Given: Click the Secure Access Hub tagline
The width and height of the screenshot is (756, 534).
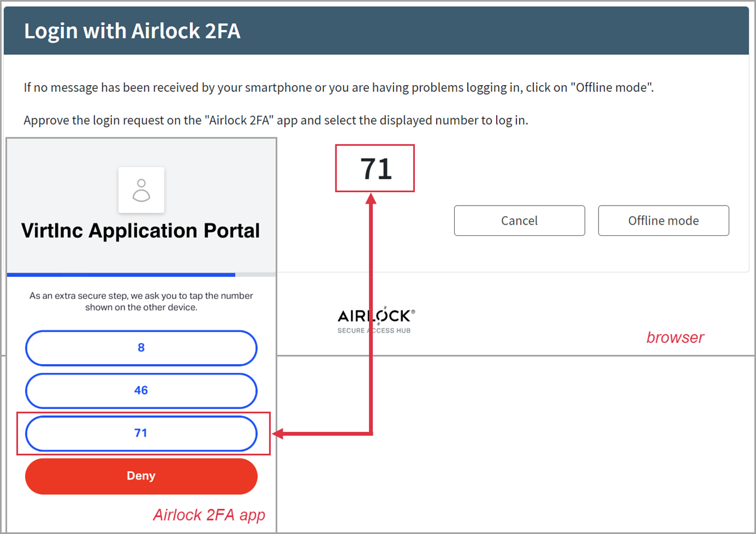Looking at the screenshot, I should 374,331.
